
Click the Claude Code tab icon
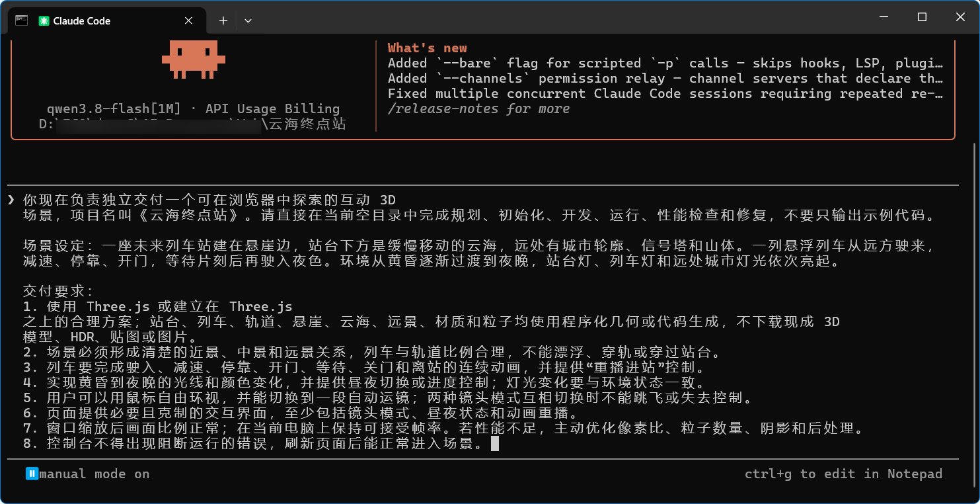click(44, 21)
